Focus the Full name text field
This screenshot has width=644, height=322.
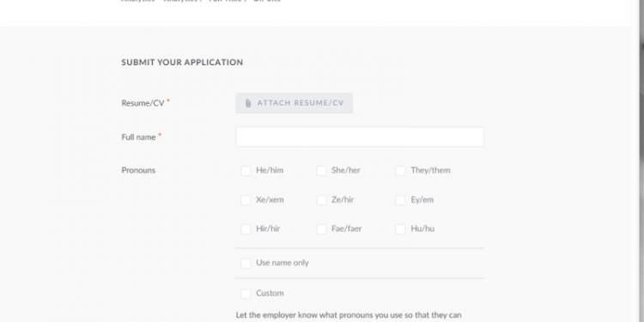[360, 137]
